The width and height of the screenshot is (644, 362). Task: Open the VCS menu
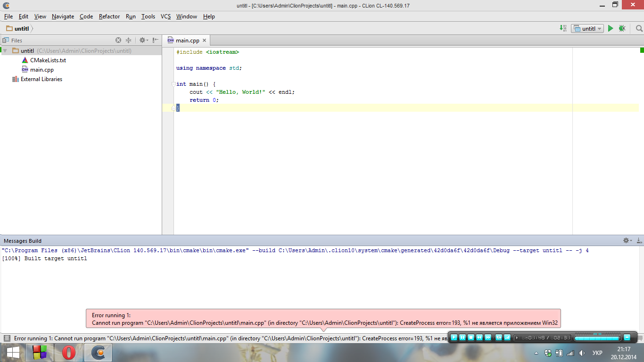point(165,16)
